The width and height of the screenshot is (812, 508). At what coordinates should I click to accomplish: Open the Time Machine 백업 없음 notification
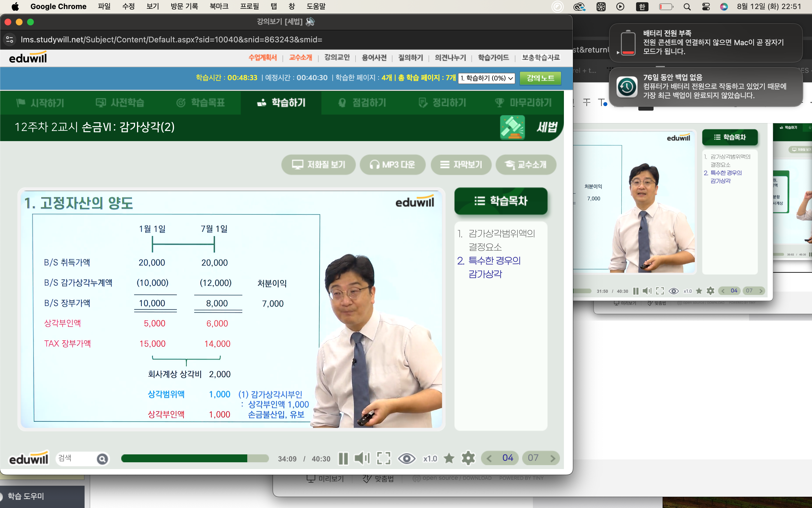pos(706,86)
